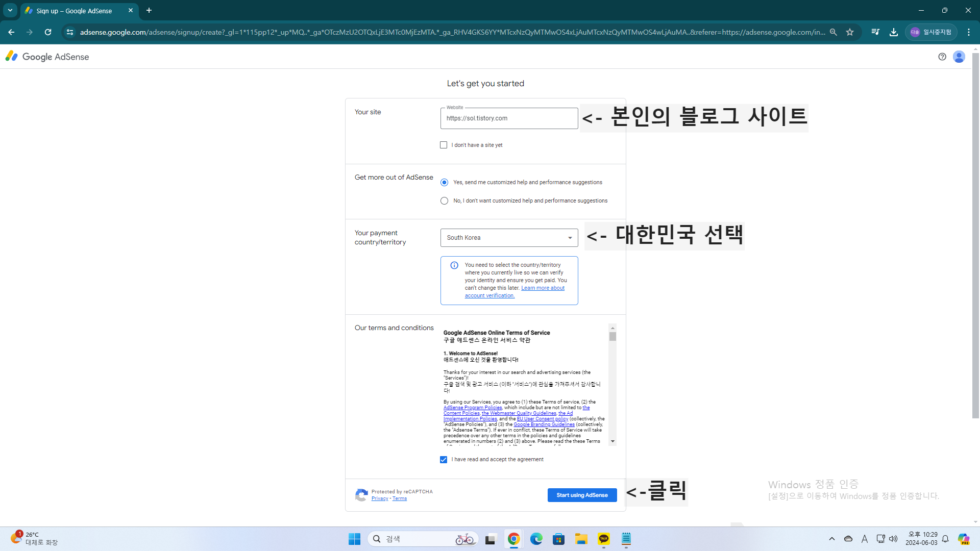Viewport: 980px width, 551px height.
Task: Toggle the IME language indicator A
Action: coord(865,539)
